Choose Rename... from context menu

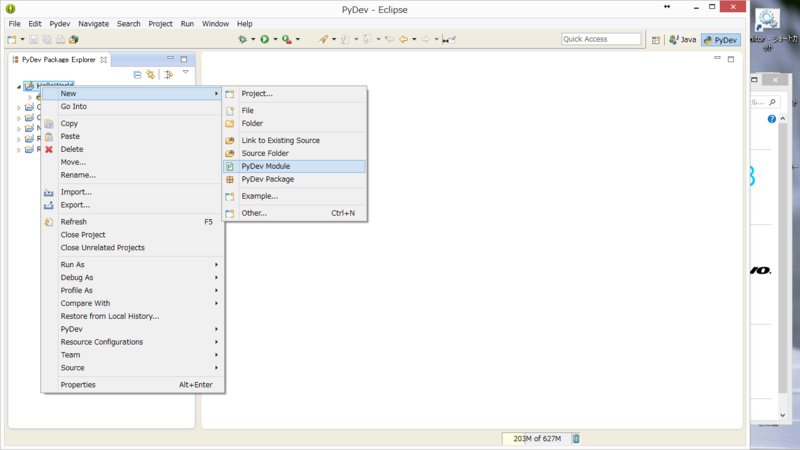tap(133, 175)
